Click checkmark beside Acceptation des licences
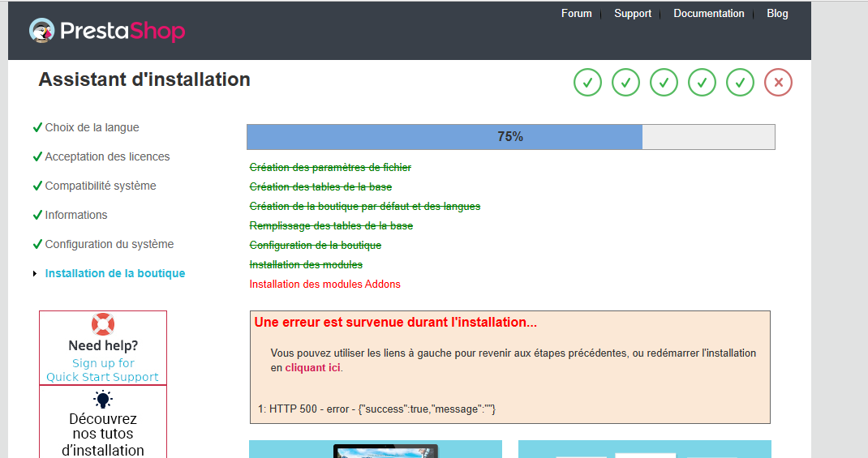 (x=37, y=156)
